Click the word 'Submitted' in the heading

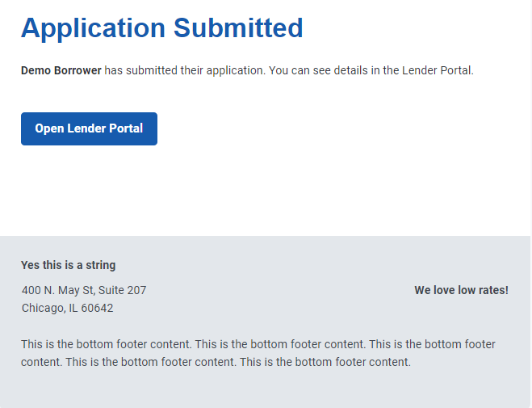click(238, 27)
